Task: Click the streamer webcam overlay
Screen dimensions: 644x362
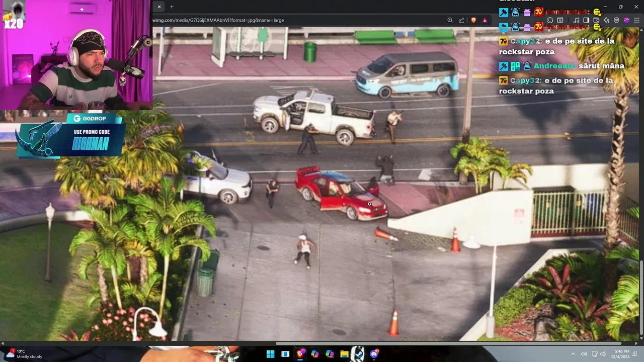Action: pyautogui.click(x=76, y=55)
